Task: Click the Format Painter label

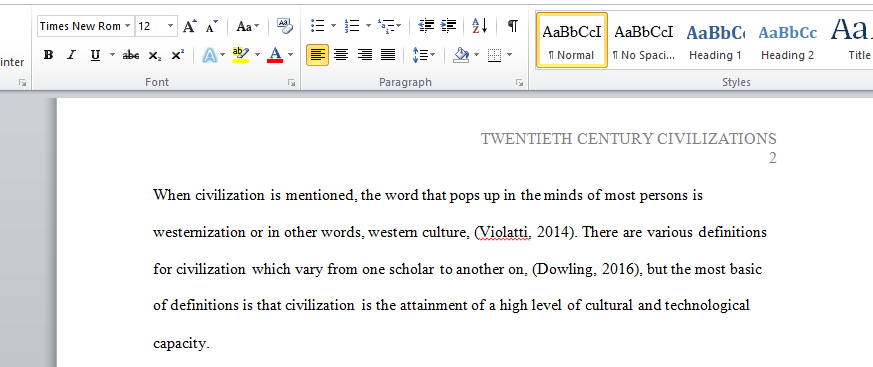Action: (12, 62)
